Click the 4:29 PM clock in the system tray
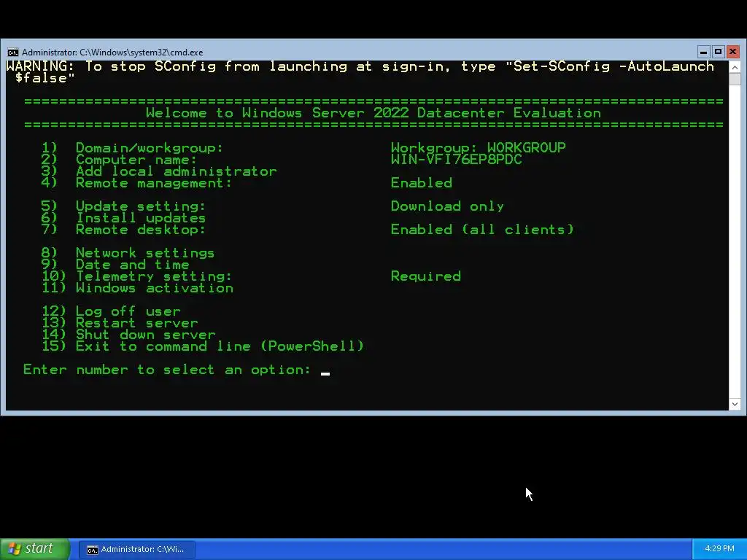The image size is (747, 560). click(x=719, y=548)
